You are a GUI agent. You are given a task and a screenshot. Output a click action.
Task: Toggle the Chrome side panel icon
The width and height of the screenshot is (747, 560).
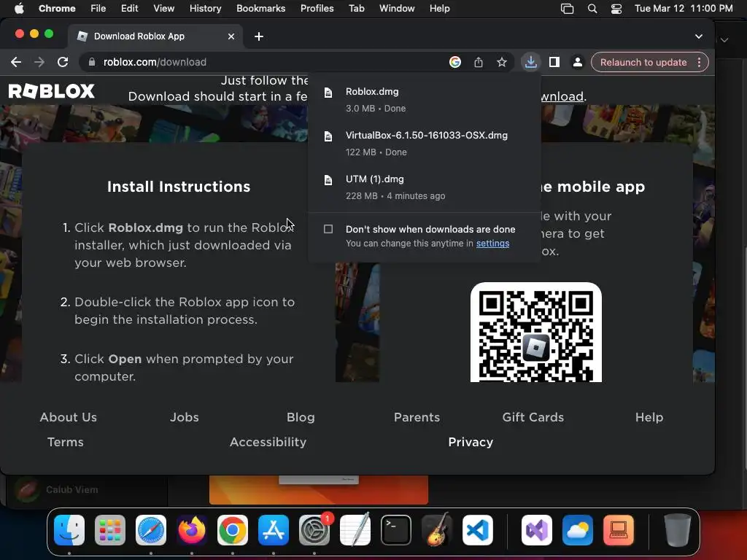pyautogui.click(x=554, y=62)
